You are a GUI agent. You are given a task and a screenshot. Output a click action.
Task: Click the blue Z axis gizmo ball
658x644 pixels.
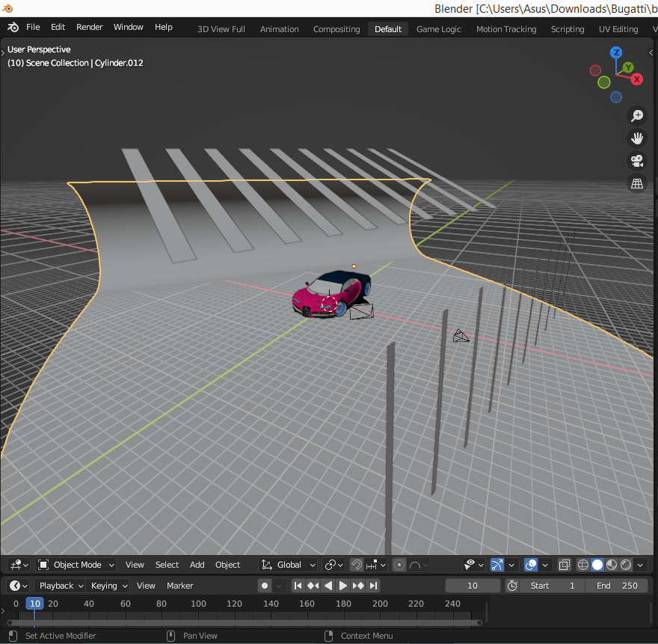pos(616,52)
